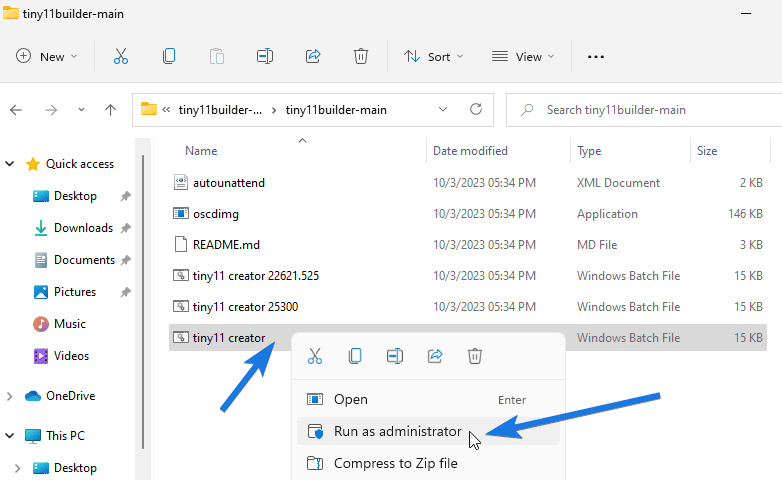The width and height of the screenshot is (782, 480).
Task: Select Videos in the sidebar
Action: pos(71,356)
